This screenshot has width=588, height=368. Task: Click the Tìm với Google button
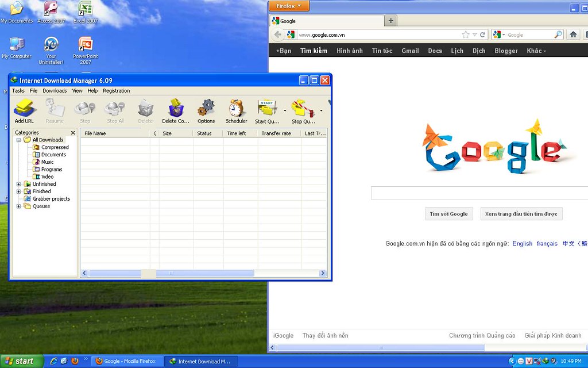(448, 214)
